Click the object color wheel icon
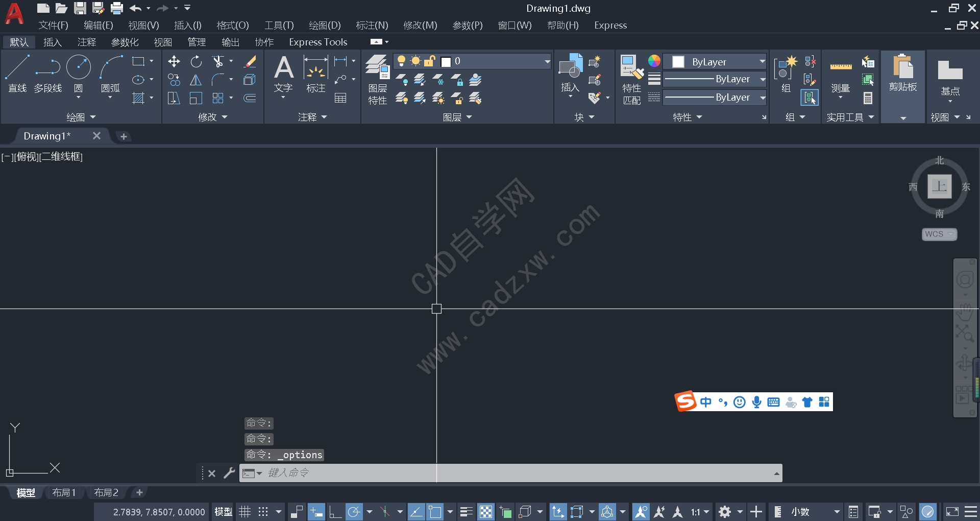Screen dimensions: 980x521 coord(654,61)
